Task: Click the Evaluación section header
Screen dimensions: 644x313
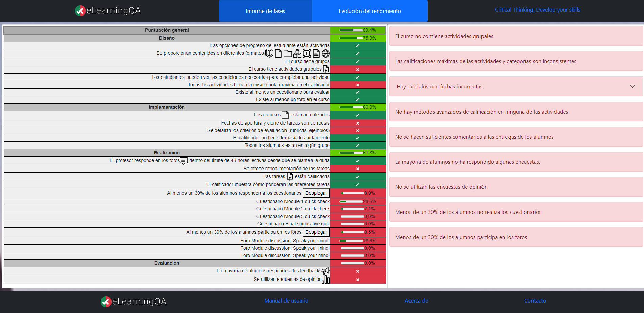Action: (x=167, y=263)
